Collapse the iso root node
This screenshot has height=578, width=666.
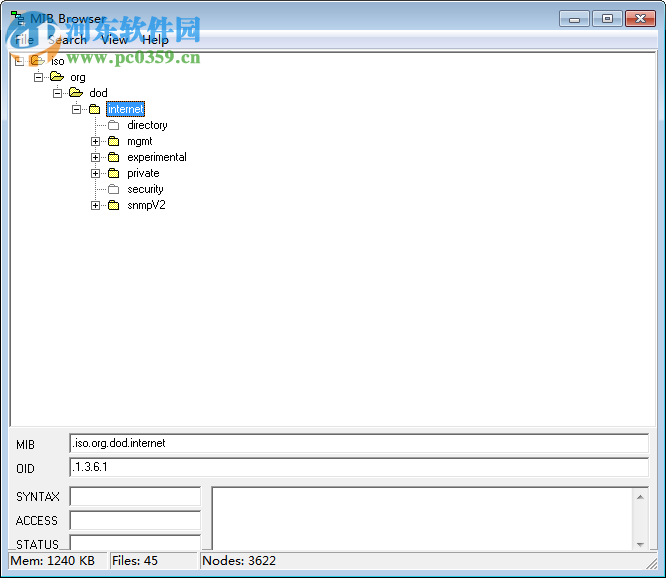coord(19,62)
